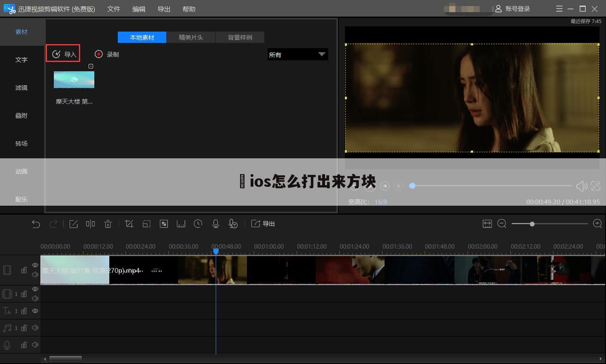The height and width of the screenshot is (364, 606).
Task: Lock the main video track
Action: point(24,270)
